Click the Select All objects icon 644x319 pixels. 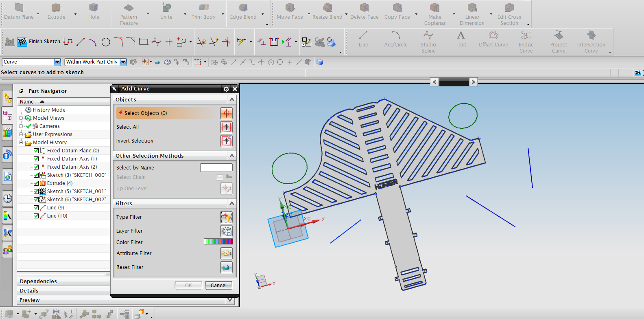pos(227,127)
